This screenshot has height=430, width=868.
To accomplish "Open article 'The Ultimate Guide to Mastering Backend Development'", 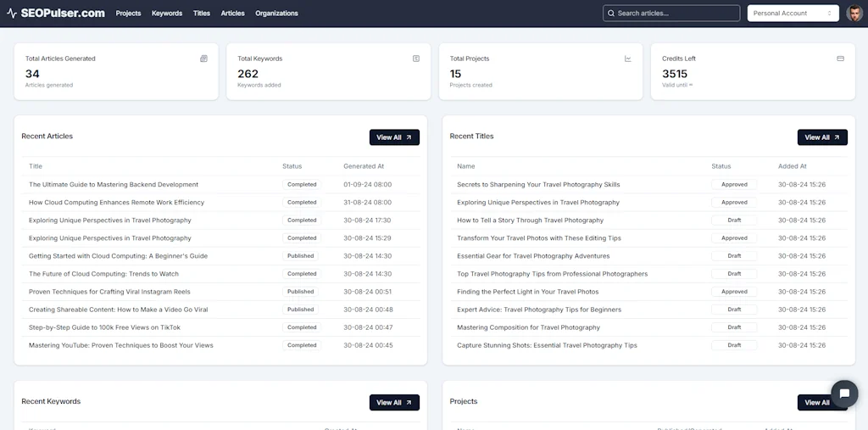I will 114,184.
